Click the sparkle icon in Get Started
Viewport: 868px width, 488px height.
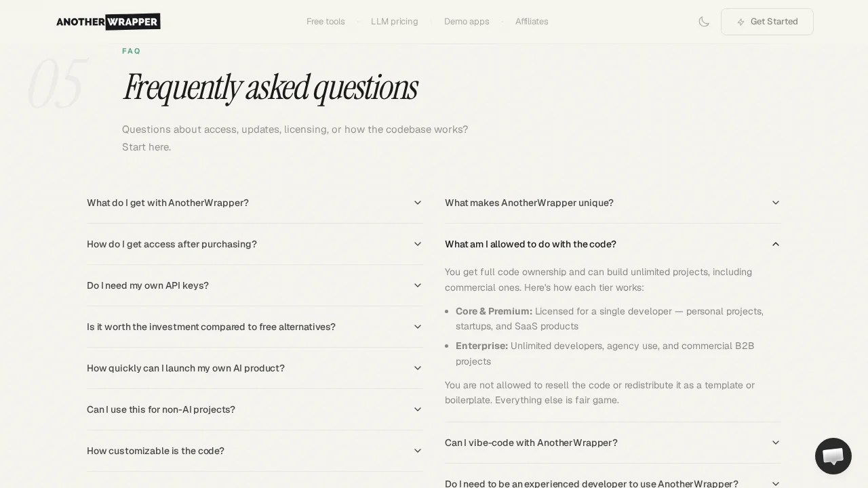point(741,22)
